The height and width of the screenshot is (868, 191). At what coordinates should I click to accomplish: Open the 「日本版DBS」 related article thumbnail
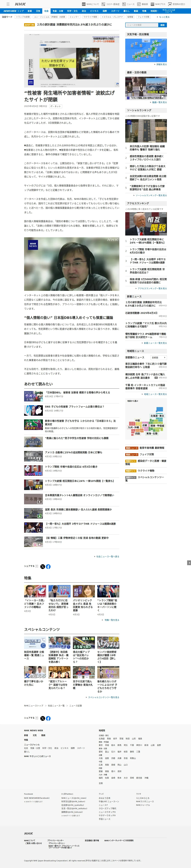coord(33,396)
